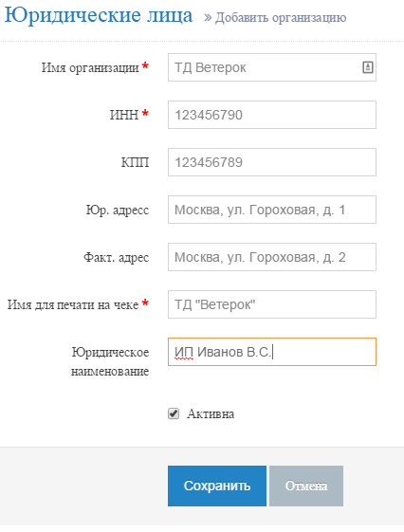Click the КПП field label
The height and width of the screenshot is (532, 404).
point(135,162)
